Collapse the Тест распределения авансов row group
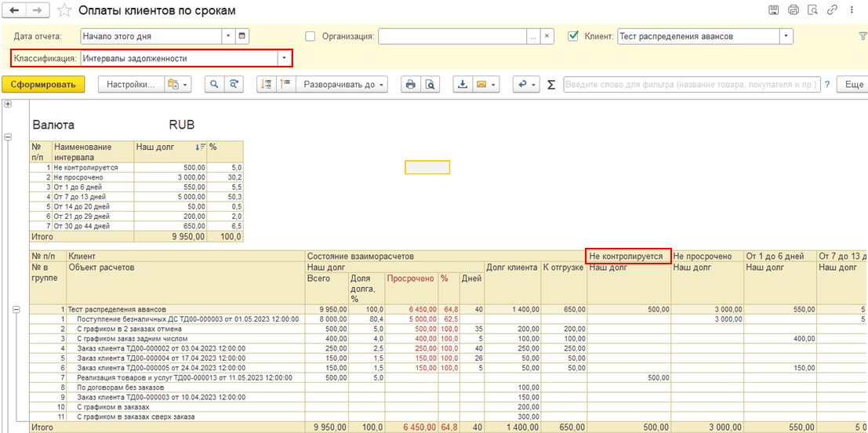868x433 pixels. 16,310
